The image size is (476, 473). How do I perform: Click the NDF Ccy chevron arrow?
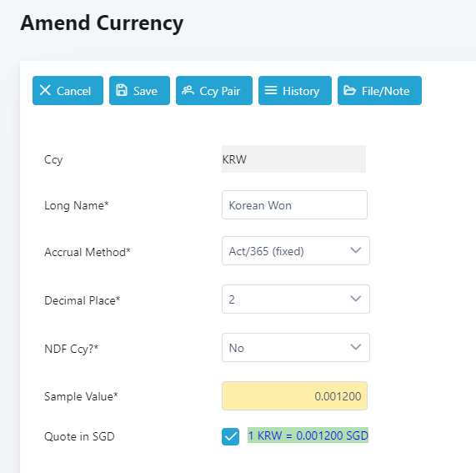pos(355,347)
